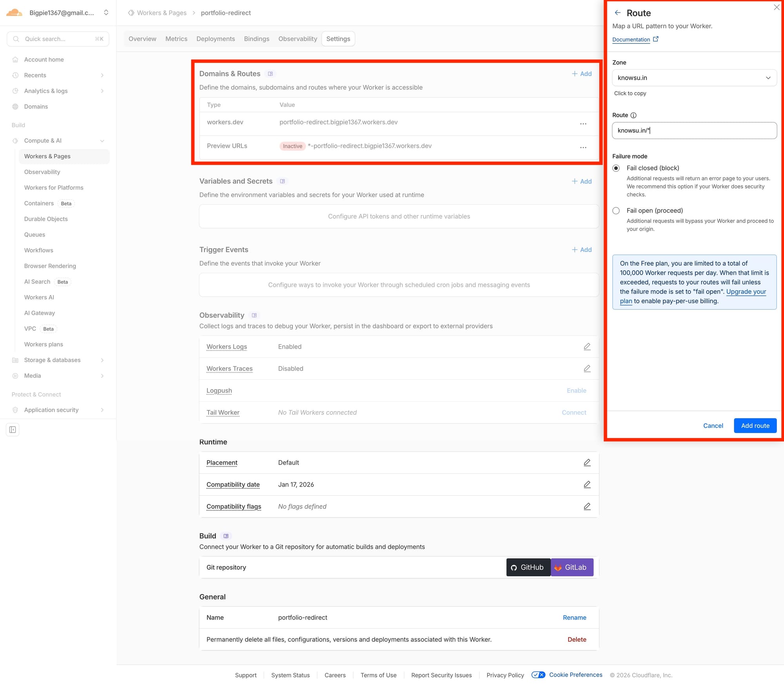The image size is (784, 686).
Task: Edit Workers Logs with pencil icon
Action: tap(587, 347)
